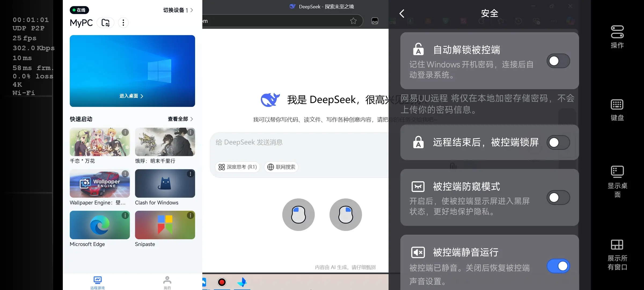Open options menu on 饿殍 card

(190, 132)
